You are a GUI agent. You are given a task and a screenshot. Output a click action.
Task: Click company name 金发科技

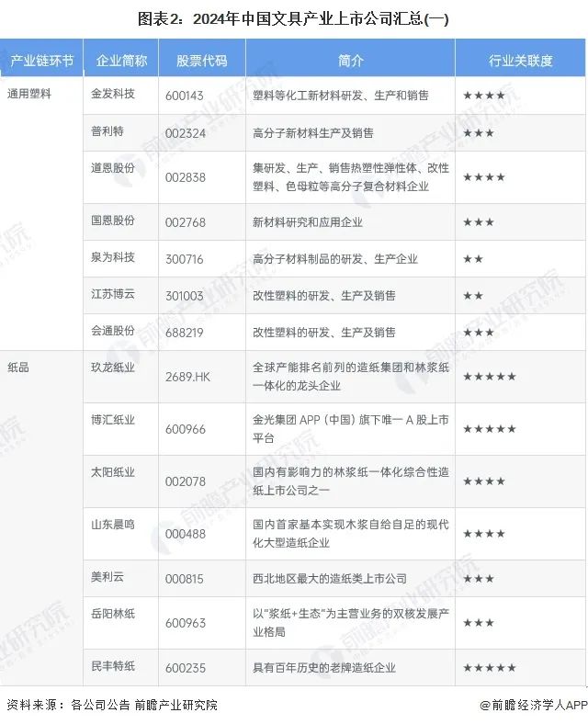(113, 94)
